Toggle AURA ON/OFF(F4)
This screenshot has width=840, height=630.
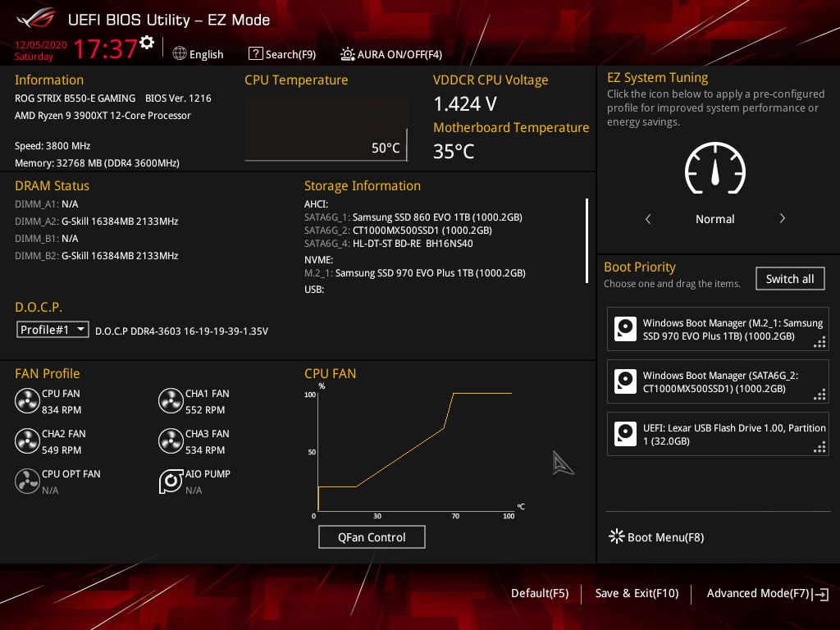391,54
